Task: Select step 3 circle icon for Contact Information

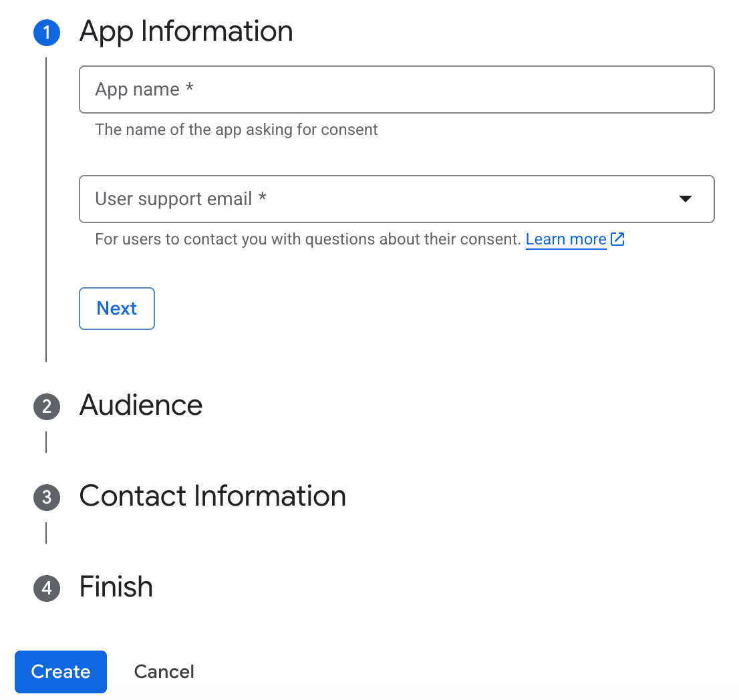Action: click(47, 497)
